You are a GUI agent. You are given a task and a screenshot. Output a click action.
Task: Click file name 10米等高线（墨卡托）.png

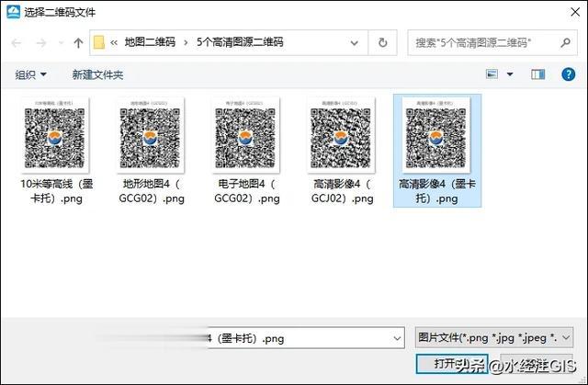pyautogui.click(x=56, y=191)
